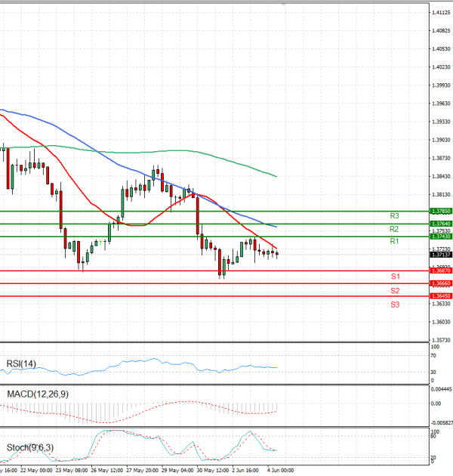Click the 29 May 04:00 time label

177,470
